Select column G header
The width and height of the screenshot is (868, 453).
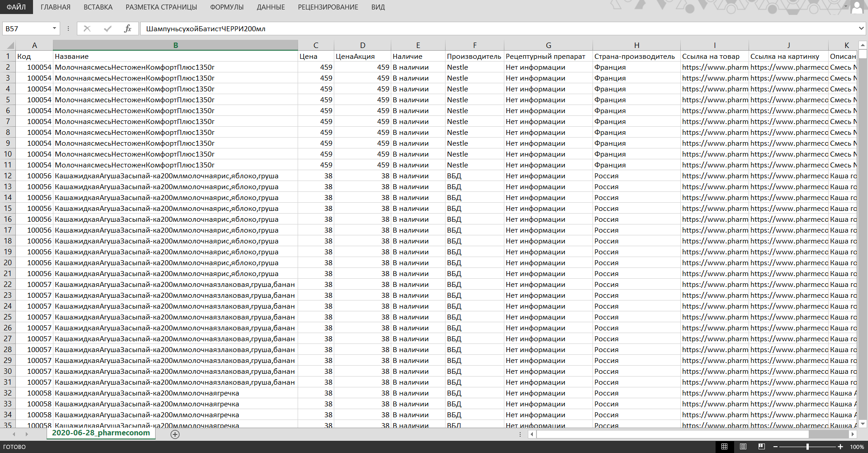point(548,45)
